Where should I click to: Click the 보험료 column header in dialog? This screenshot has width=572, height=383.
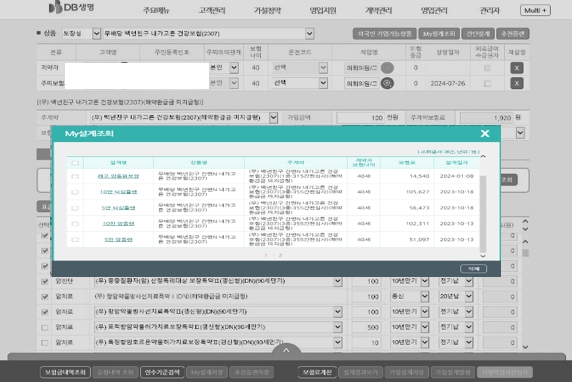point(407,163)
